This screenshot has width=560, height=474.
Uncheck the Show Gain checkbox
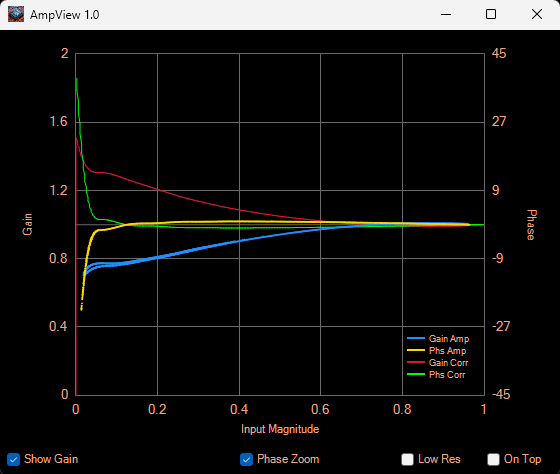pyautogui.click(x=14, y=459)
